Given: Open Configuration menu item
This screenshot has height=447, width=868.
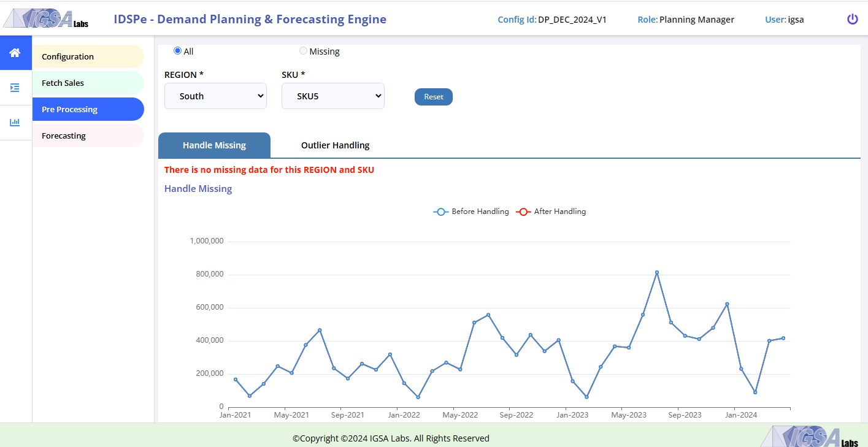Looking at the screenshot, I should (x=88, y=56).
